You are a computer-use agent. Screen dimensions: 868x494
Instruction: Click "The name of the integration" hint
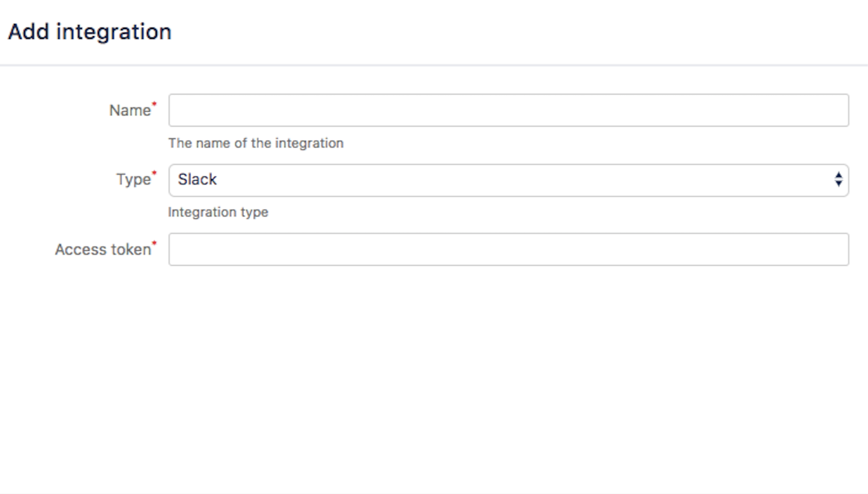256,143
